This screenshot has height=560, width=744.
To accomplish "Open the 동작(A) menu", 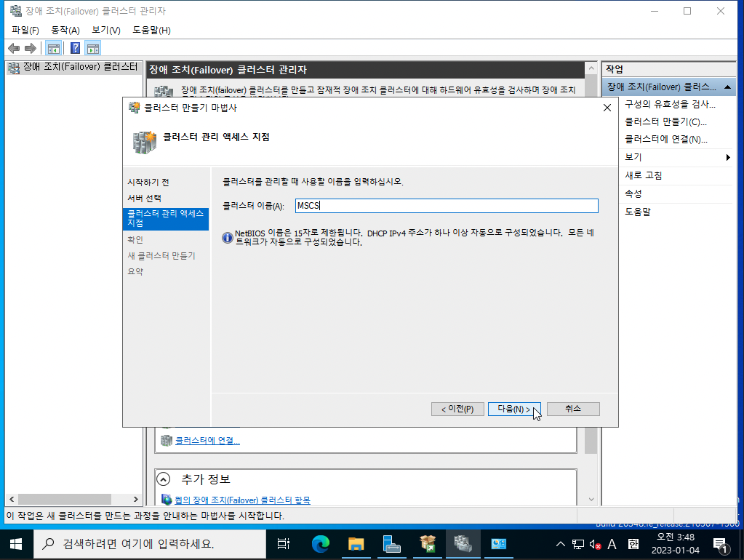I will pos(65,31).
